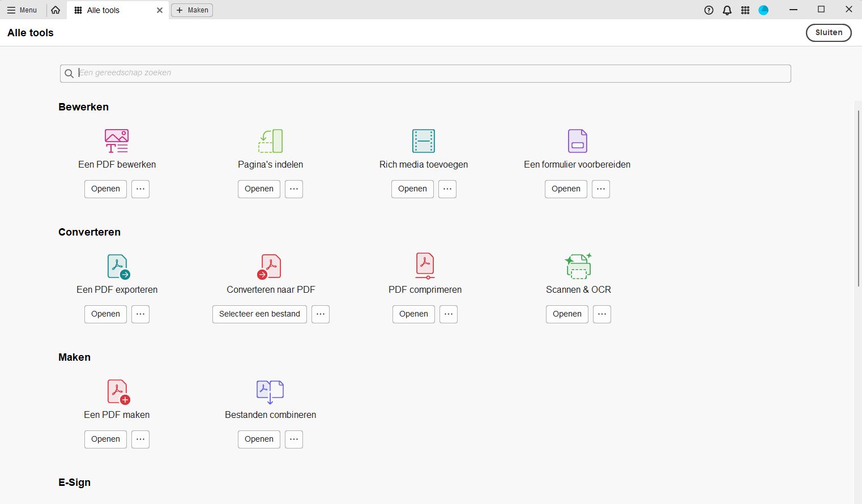
Task: Expand the overflow menu beside Bestanden combineren
Action: (294, 439)
